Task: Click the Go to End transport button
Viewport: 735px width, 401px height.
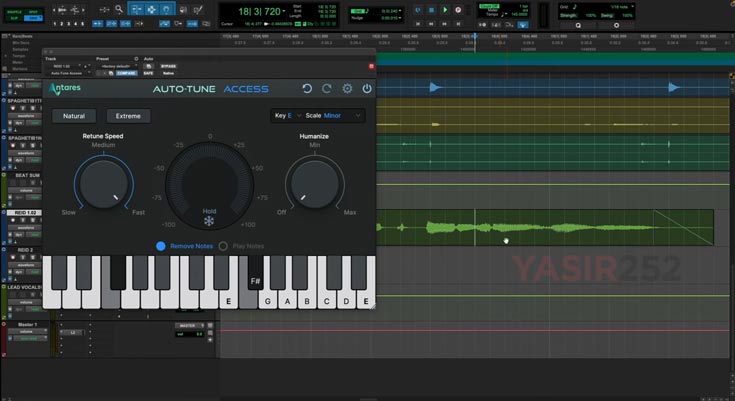Action: click(458, 23)
